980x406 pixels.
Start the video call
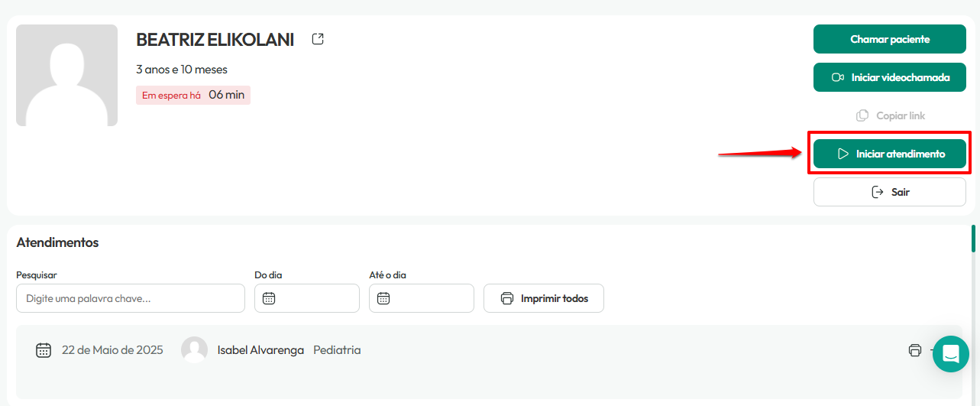tap(890, 77)
